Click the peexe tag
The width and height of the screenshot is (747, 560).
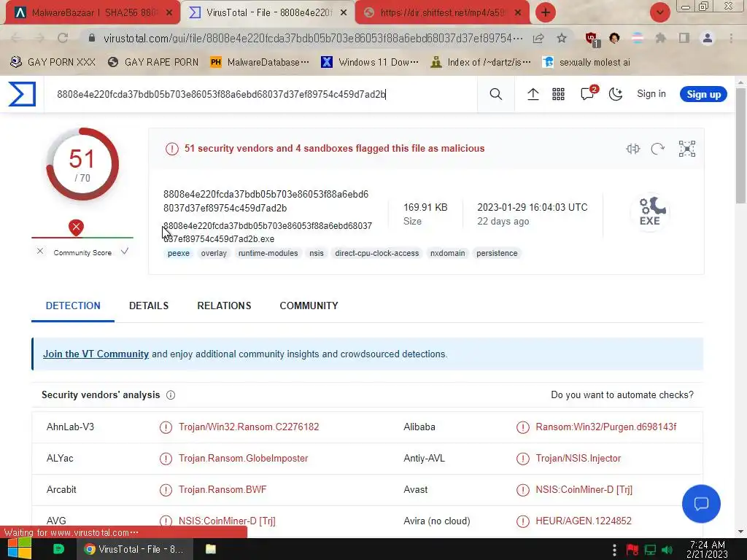click(x=179, y=253)
